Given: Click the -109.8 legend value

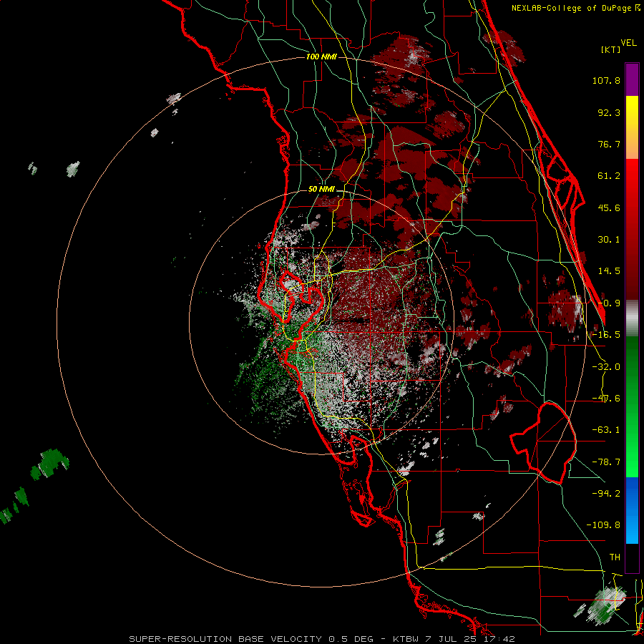Looking at the screenshot, I should [603, 525].
